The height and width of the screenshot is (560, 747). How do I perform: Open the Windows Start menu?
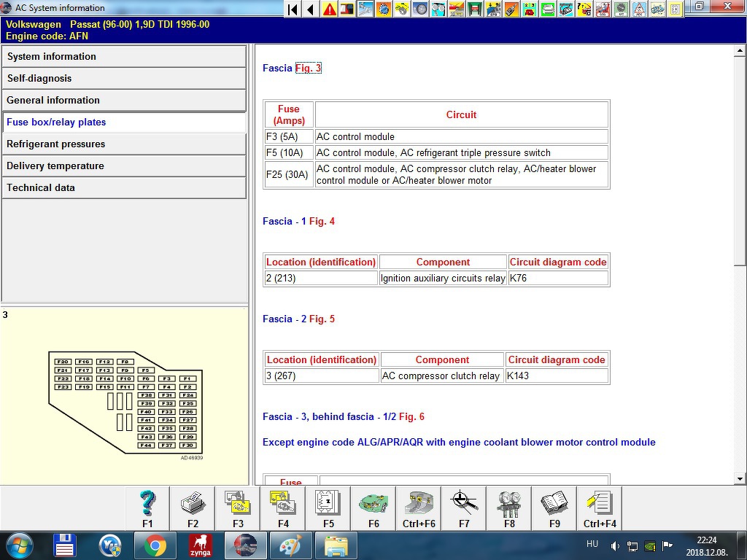tap(19, 545)
